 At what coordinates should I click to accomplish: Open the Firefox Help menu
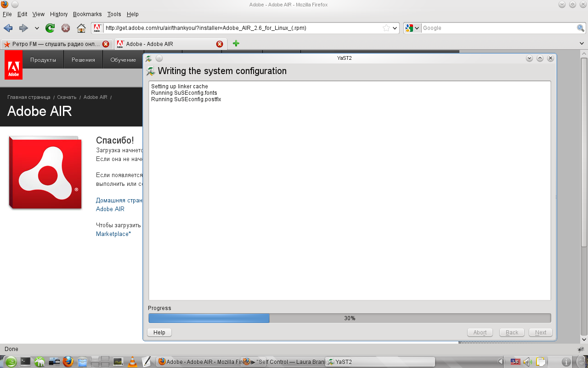(x=133, y=14)
